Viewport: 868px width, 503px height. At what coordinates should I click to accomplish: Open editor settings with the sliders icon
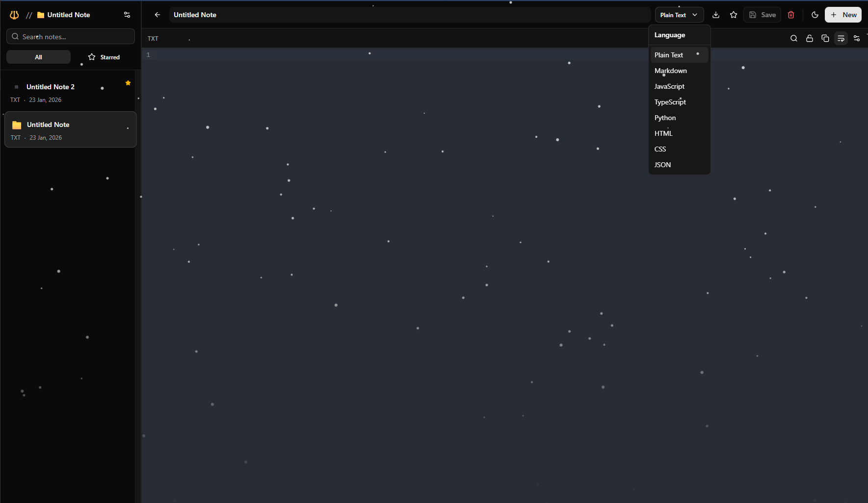tap(857, 38)
